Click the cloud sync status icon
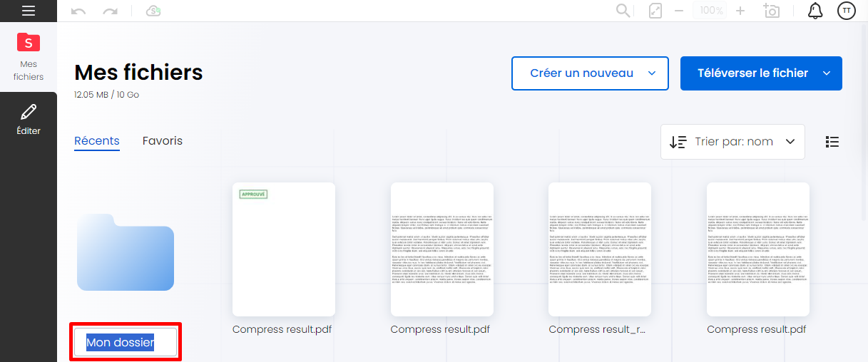Viewport: 868px width, 362px height. (x=153, y=11)
